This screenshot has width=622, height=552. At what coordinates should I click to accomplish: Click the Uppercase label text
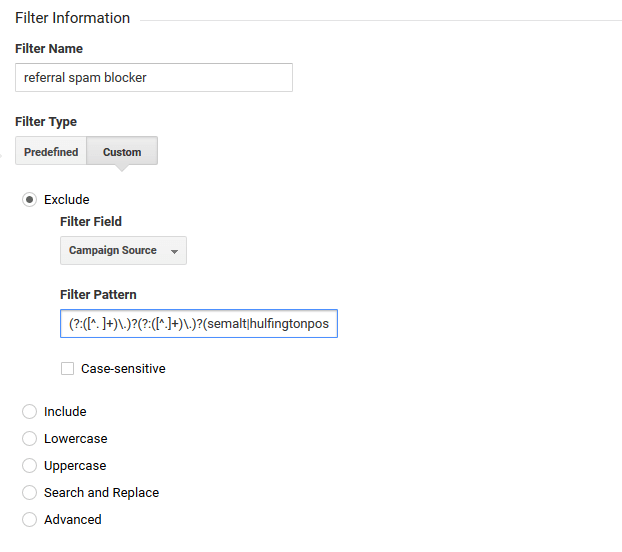75,466
